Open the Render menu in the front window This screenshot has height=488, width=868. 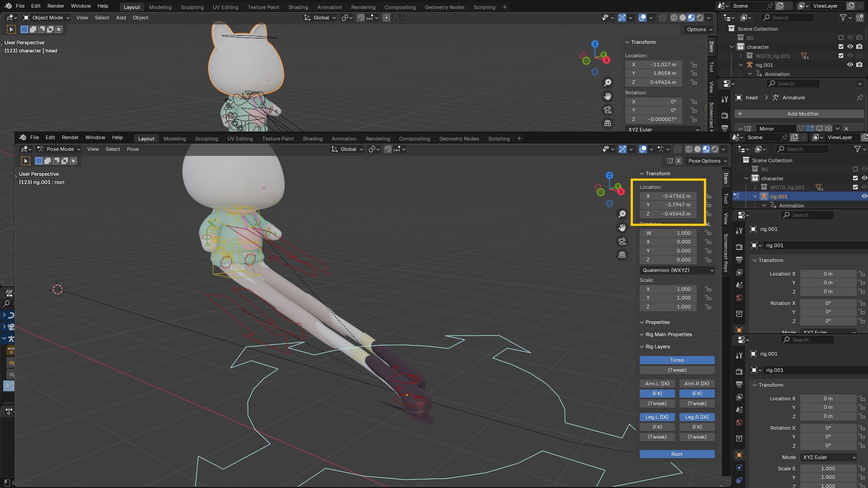pyautogui.click(x=70, y=137)
